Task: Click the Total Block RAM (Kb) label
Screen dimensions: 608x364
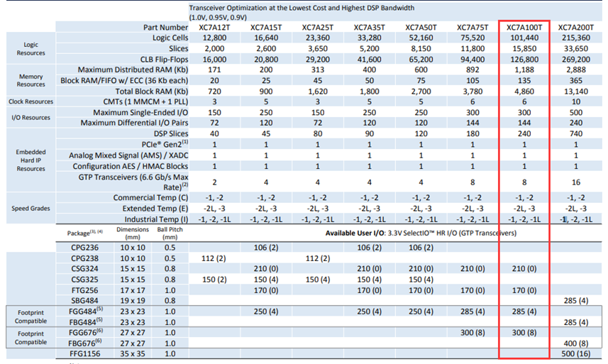Action: click(152, 92)
